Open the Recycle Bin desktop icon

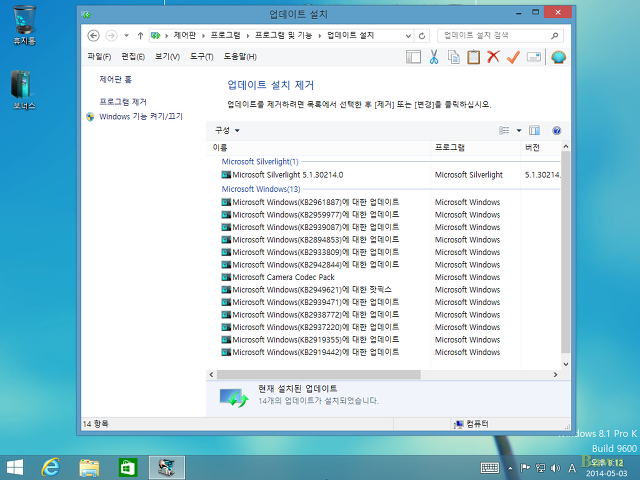point(24,24)
